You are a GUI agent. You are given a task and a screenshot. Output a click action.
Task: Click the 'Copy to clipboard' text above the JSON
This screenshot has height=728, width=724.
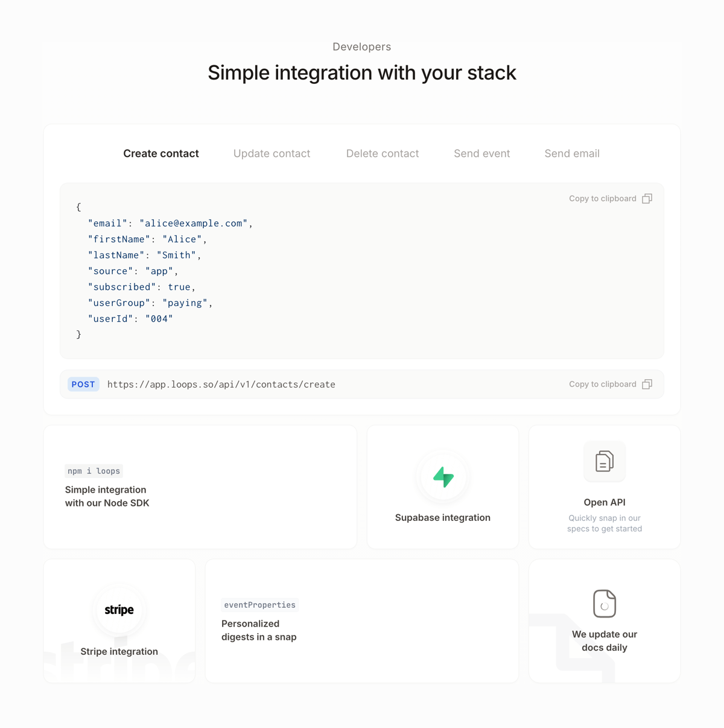pos(602,198)
